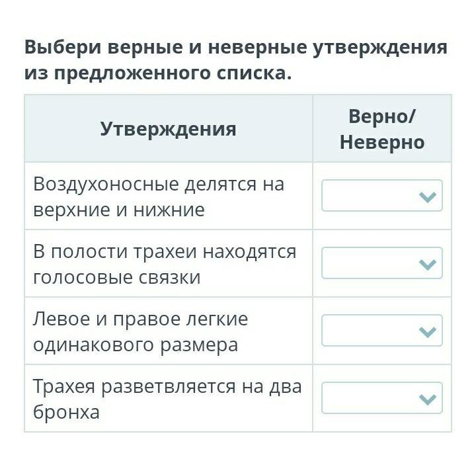Click the words 'верхние и нижние'

[119, 210]
